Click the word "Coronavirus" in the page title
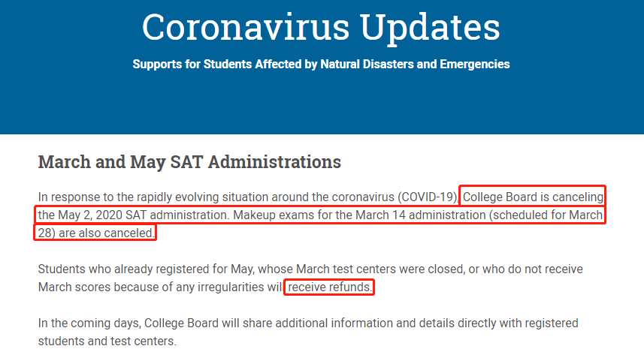 point(243,28)
